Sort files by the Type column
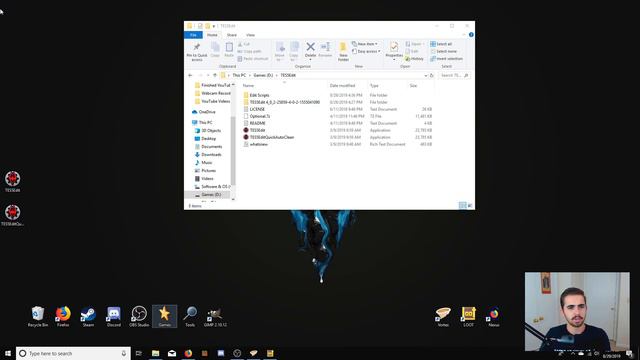The image size is (640, 360). (x=374, y=86)
